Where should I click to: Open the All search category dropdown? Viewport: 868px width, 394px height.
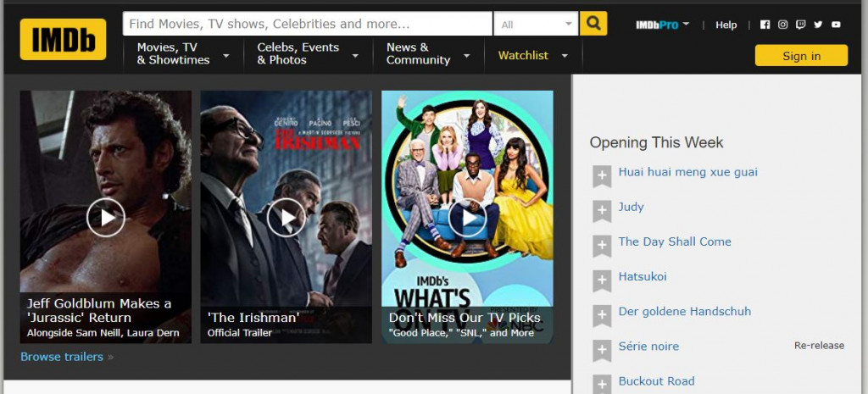[536, 24]
